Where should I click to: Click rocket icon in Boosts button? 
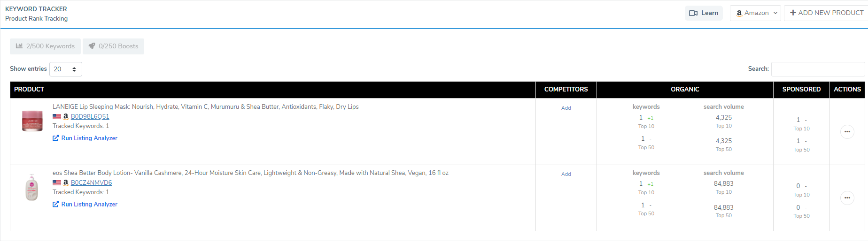click(92, 46)
